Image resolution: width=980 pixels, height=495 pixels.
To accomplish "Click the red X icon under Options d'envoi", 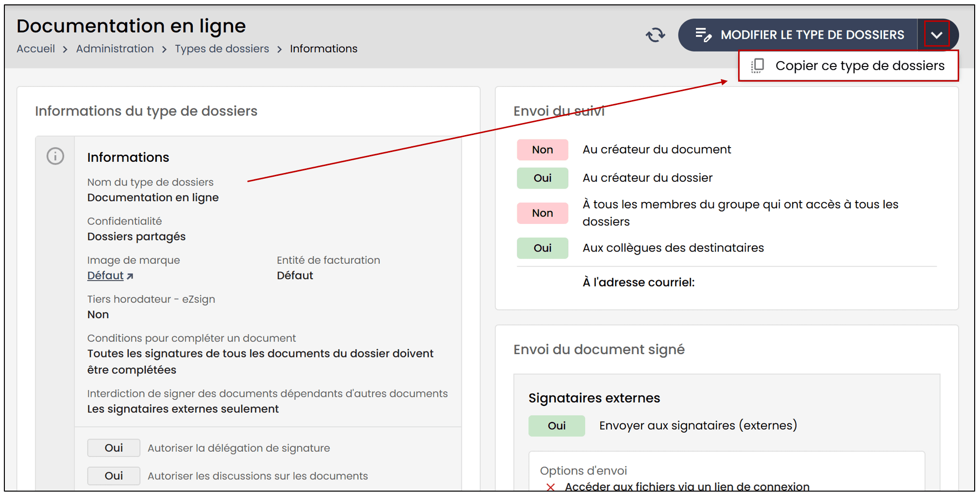I will tap(550, 487).
